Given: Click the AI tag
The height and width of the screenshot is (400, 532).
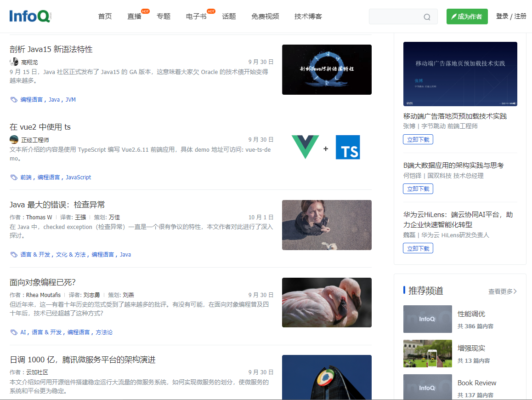Looking at the screenshot, I should [23, 332].
